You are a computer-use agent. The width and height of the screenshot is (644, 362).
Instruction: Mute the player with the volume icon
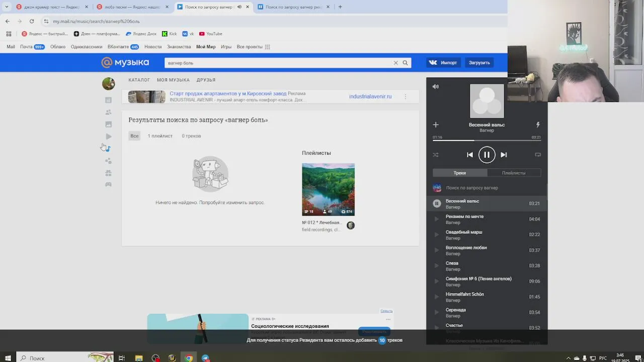436,86
